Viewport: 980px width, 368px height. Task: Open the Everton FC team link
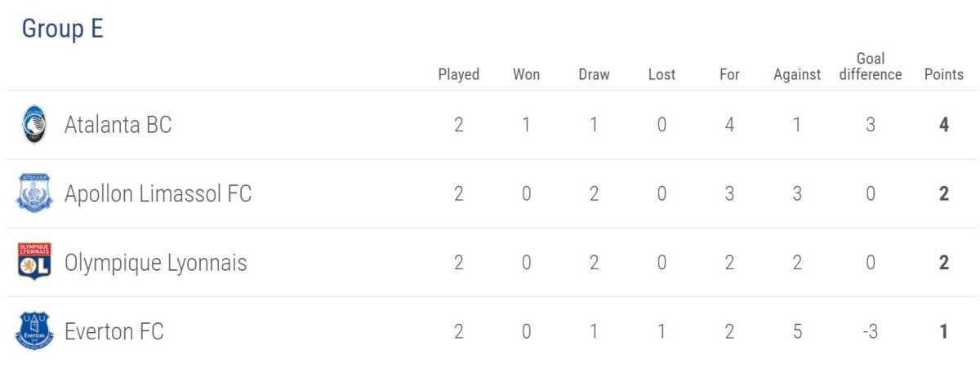coord(114,332)
